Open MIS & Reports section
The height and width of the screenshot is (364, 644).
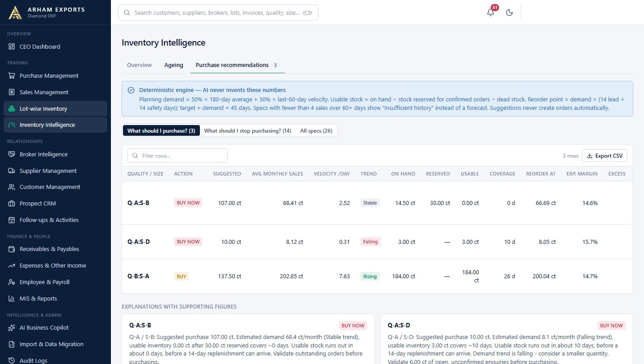55,298
